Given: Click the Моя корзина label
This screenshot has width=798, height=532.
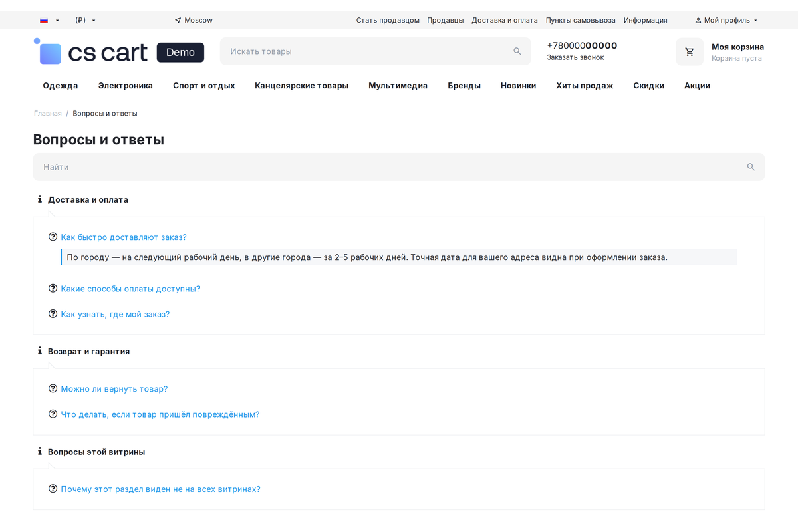Looking at the screenshot, I should coord(737,47).
